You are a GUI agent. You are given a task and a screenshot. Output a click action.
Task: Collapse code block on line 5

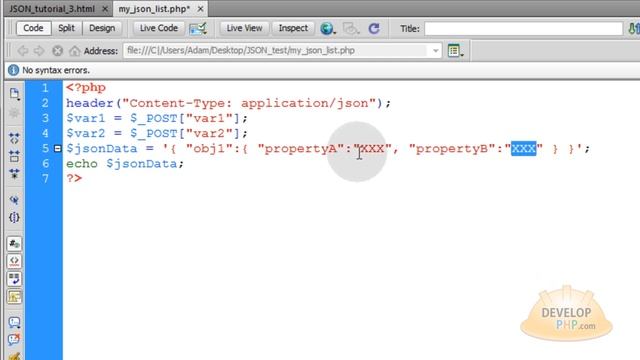coord(58,149)
